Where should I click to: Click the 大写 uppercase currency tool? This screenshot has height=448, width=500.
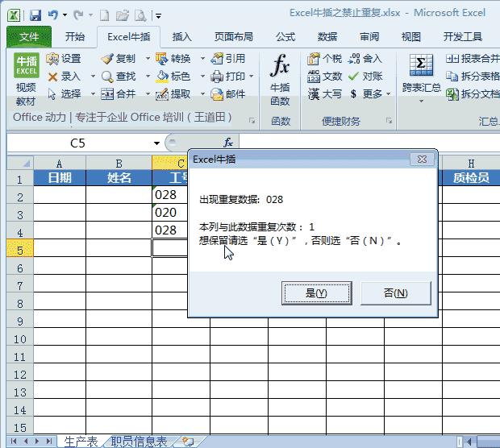[324, 94]
